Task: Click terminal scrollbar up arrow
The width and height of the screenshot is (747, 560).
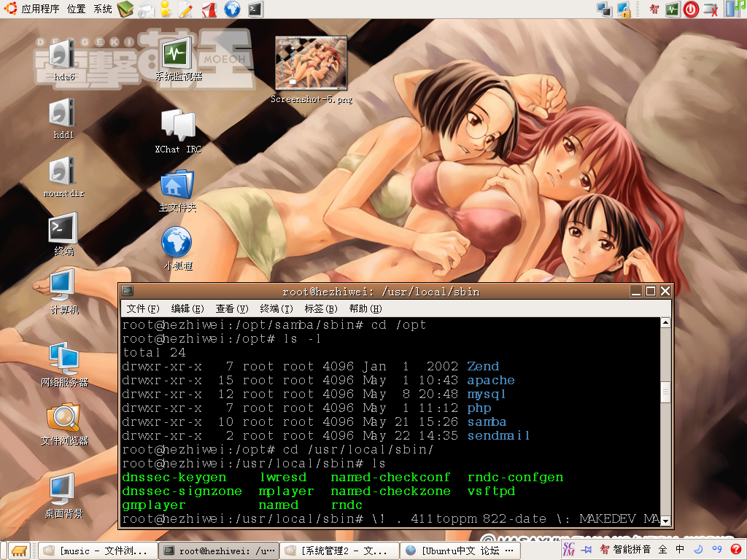Action: pos(665,323)
